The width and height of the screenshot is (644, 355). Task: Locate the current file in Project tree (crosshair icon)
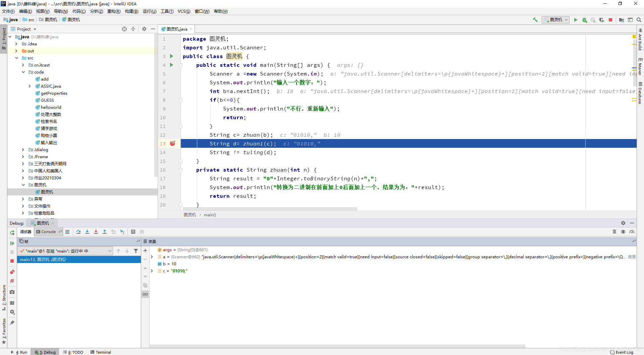pyautogui.click(x=124, y=29)
